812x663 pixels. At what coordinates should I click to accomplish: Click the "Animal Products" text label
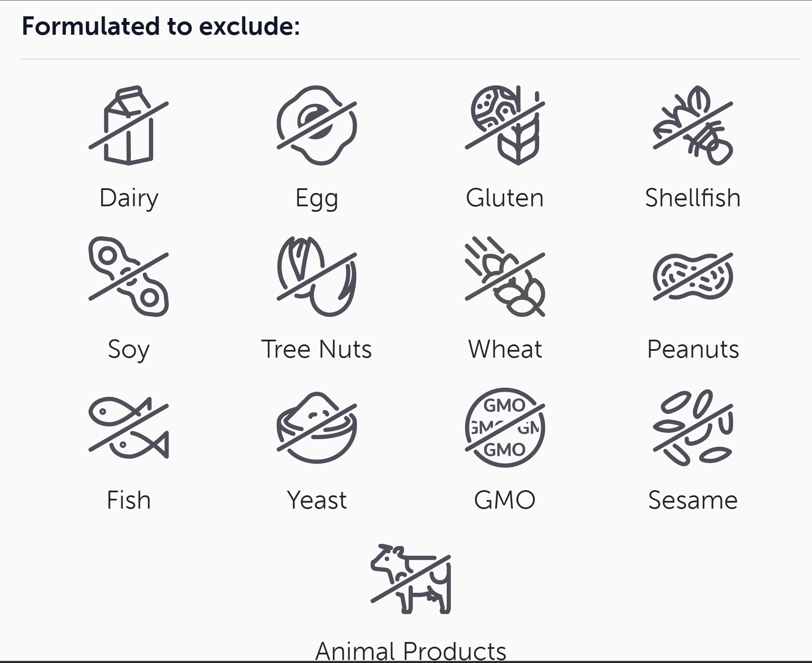coord(411,651)
